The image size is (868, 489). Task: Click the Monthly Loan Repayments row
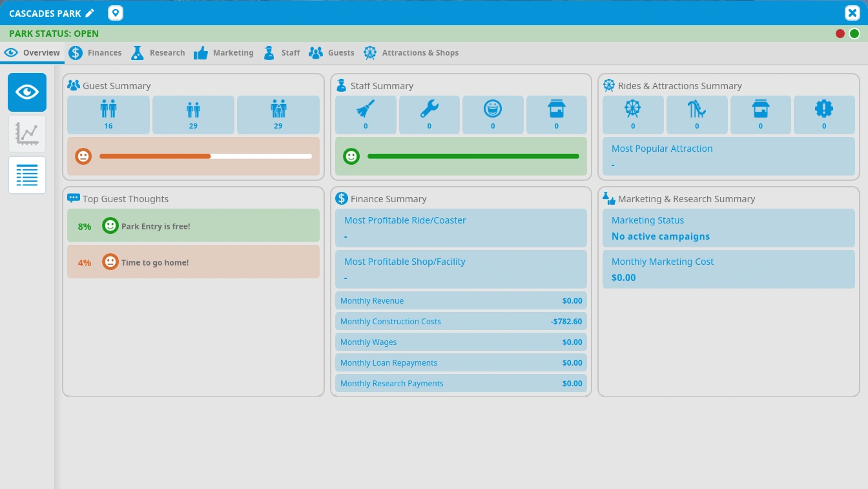pyautogui.click(x=461, y=363)
